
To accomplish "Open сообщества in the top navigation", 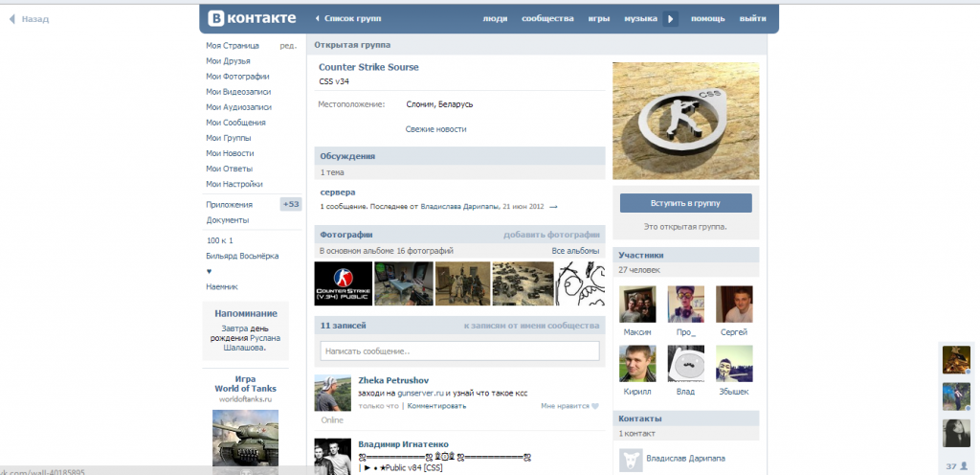I will (547, 18).
